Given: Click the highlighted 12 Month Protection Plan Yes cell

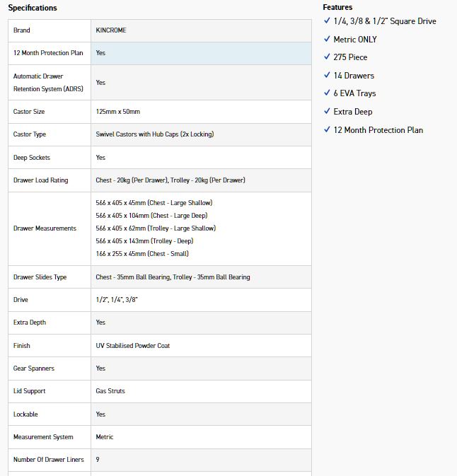Looking at the screenshot, I should click(x=201, y=53).
